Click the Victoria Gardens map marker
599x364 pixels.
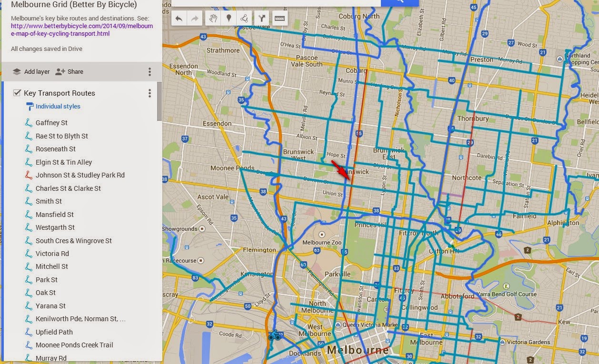(502, 342)
